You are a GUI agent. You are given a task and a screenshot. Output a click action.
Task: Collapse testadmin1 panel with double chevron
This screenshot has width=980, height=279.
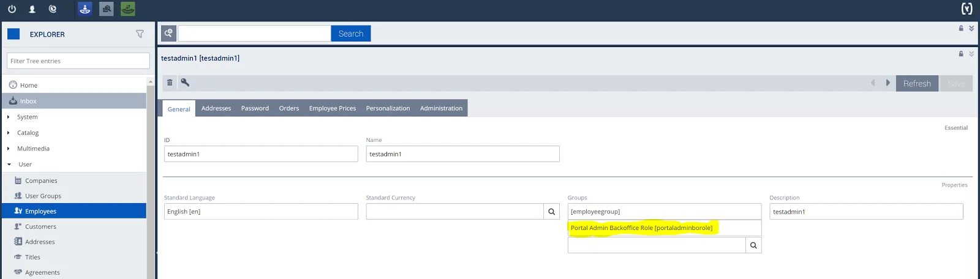971,54
